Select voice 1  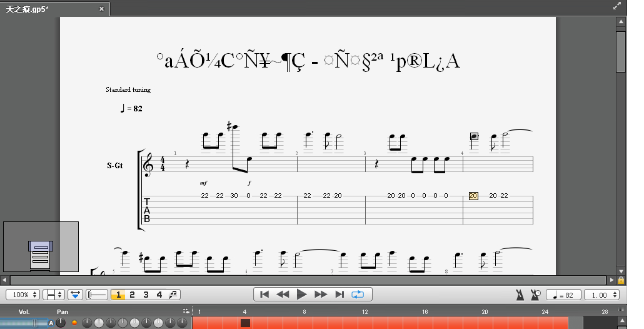[118, 295]
